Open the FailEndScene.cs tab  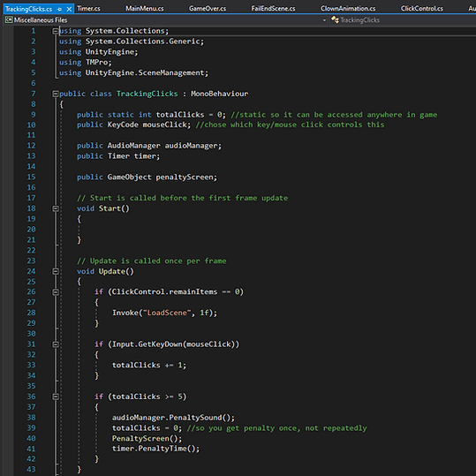click(273, 9)
